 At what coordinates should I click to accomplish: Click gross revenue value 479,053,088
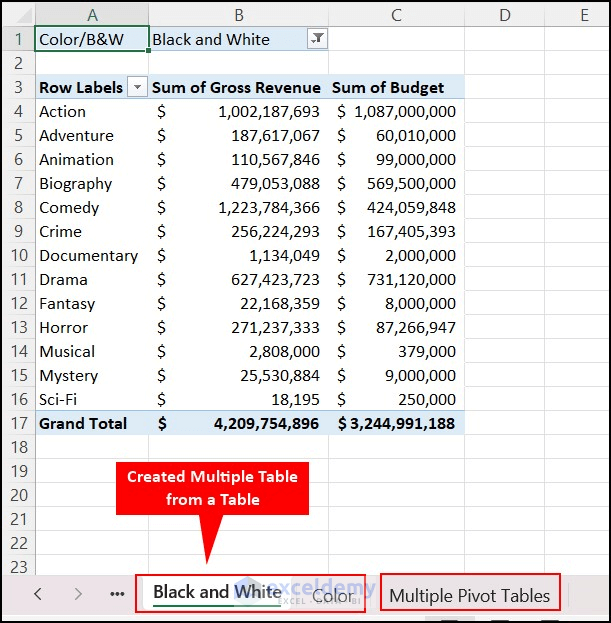[276, 184]
